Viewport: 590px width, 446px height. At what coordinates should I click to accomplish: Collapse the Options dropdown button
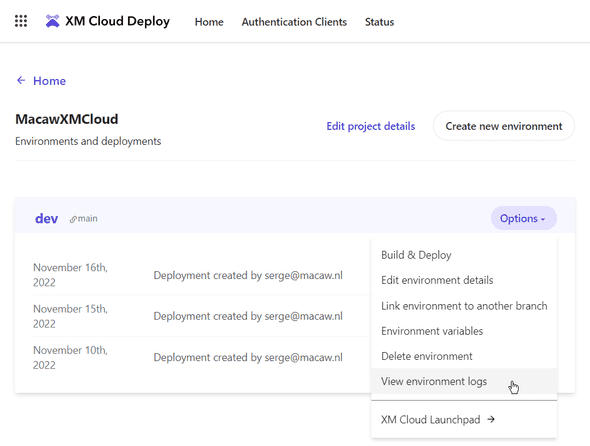pos(523,218)
